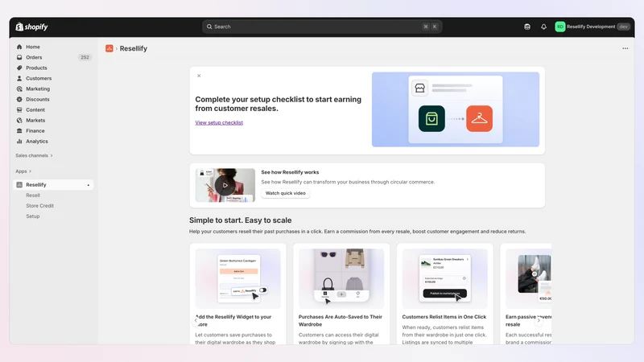
Task: Play the Resellify intro video
Action: coord(225,185)
